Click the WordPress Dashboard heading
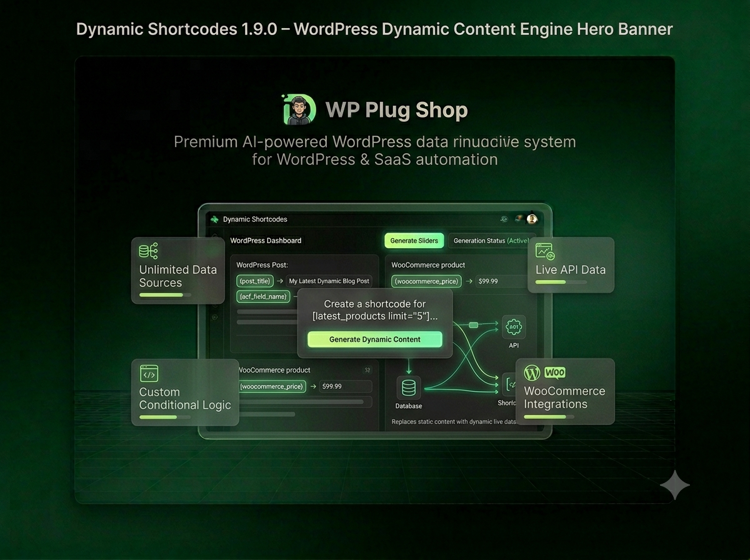 (x=266, y=241)
